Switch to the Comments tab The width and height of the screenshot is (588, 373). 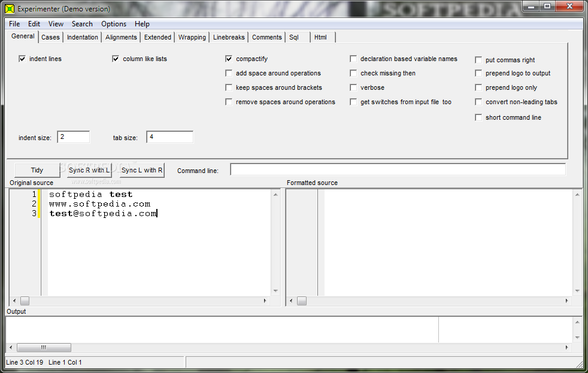[266, 37]
